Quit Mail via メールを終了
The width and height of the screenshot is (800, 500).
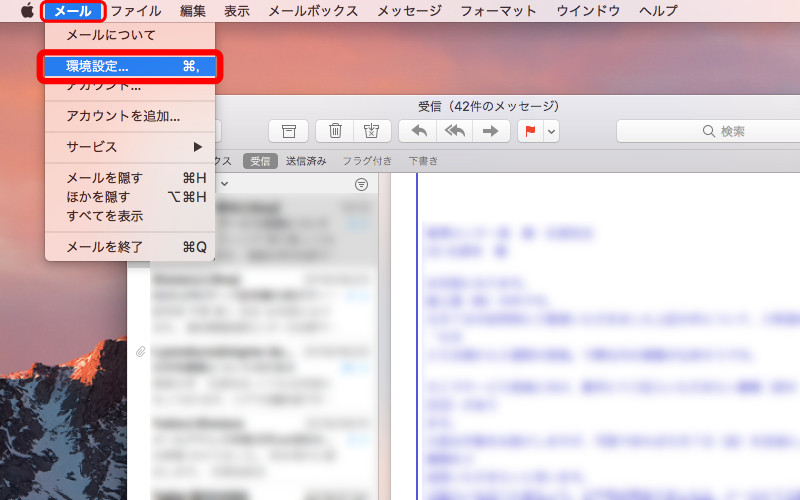click(x=130, y=247)
